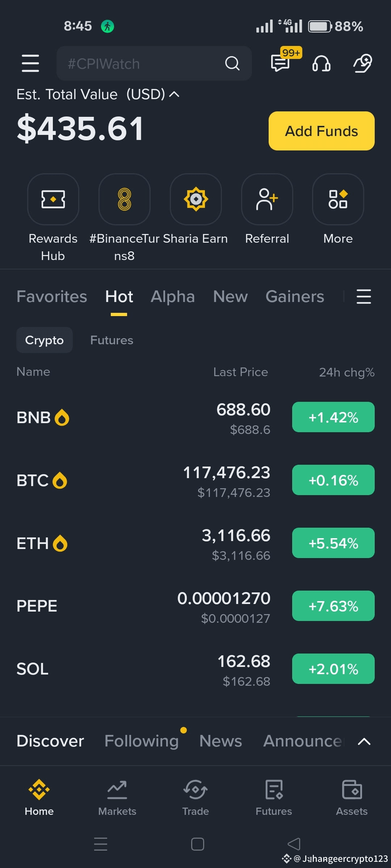Open the hamburger side menu
Viewport: 391px width, 868px height.
pos(30,63)
